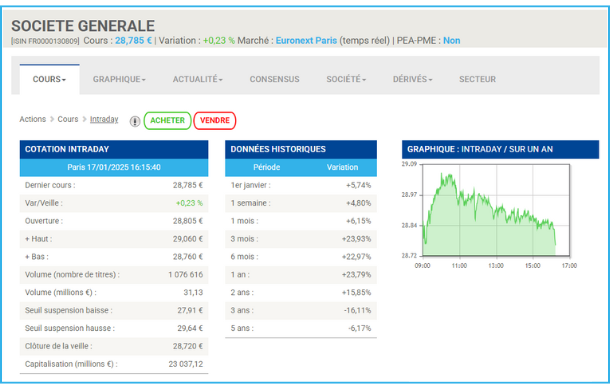Open the Société dropdown menu
The image size is (610, 389).
(x=346, y=79)
